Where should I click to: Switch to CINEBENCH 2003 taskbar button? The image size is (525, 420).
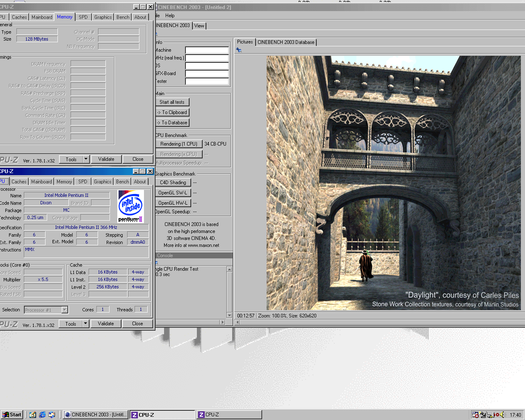tap(96, 415)
